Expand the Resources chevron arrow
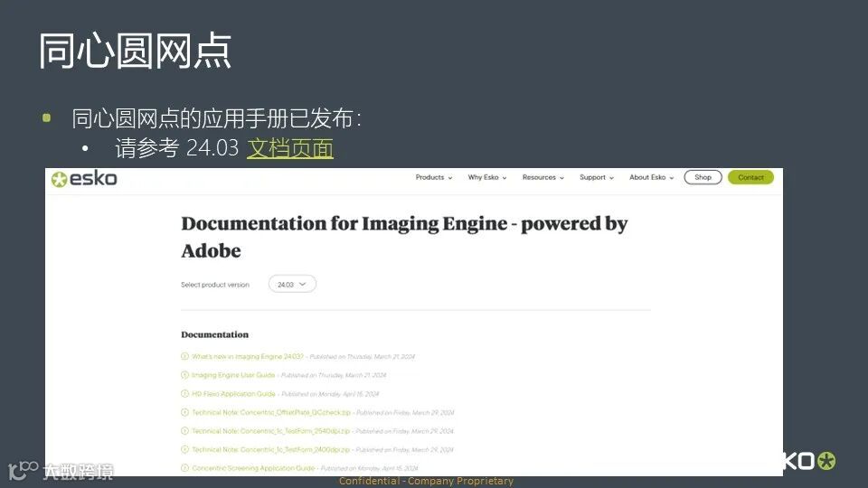This screenshot has height=488, width=868. coord(561,178)
